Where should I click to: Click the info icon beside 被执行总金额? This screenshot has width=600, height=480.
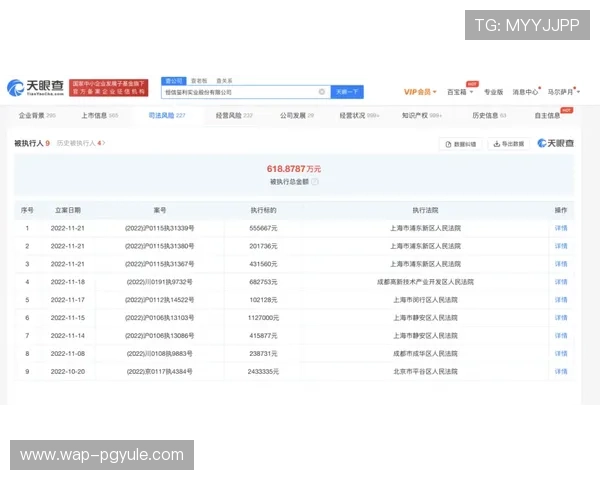[315, 182]
